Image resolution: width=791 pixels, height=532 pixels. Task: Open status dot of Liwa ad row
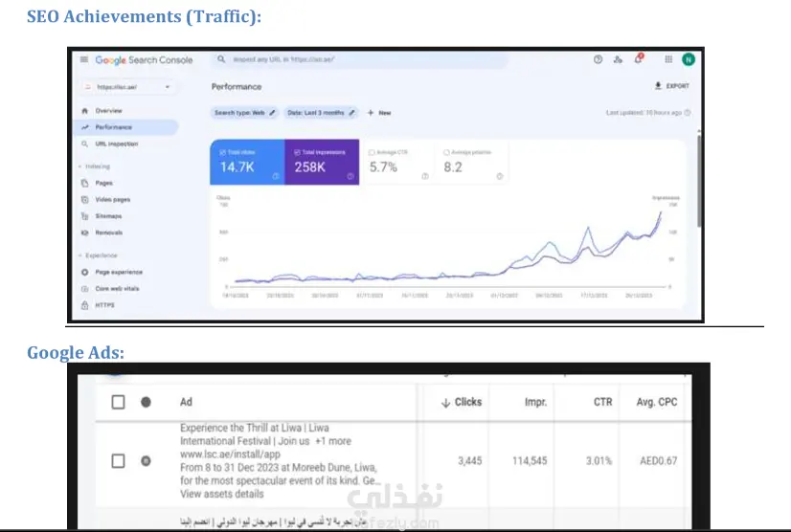tap(146, 460)
